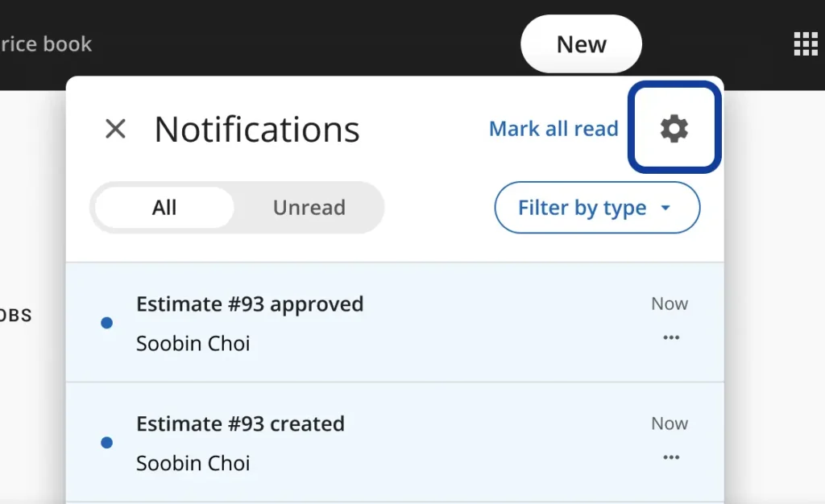
Task: Open more options for Estimate #93 approved
Action: click(x=670, y=338)
